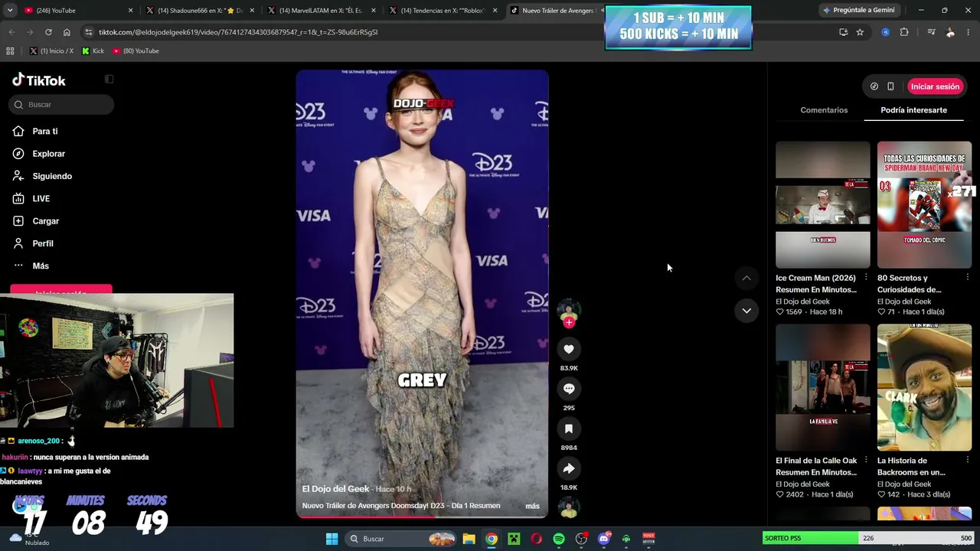Click the TikTok 'Buscar' search field

pos(62,105)
